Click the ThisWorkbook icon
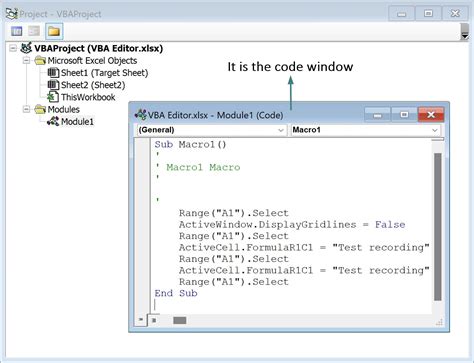 click(53, 97)
